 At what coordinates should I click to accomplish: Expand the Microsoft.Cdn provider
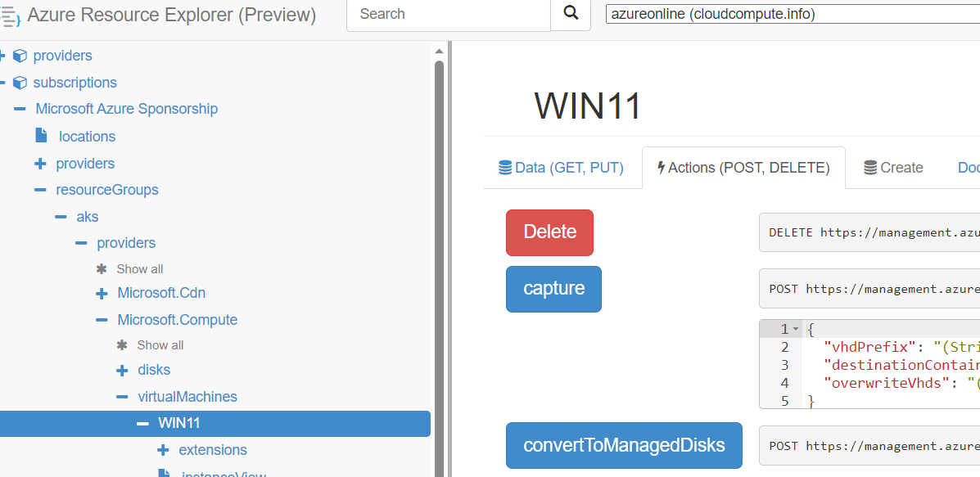[102, 294]
